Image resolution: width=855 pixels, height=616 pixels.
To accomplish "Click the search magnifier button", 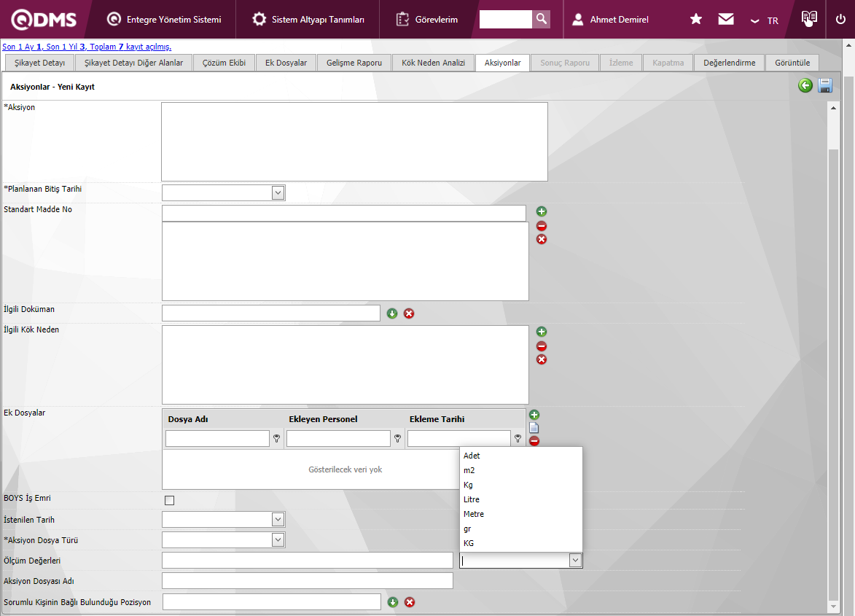I will (x=541, y=19).
